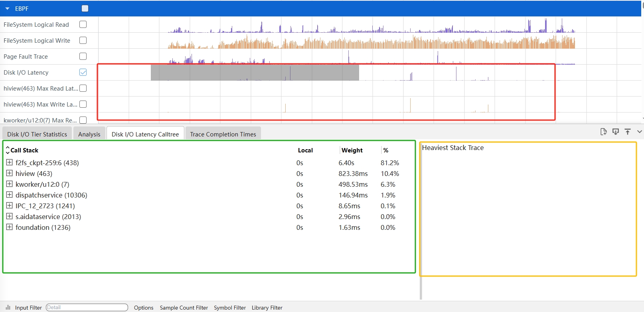
Task: Click the Symbol Filter button
Action: coord(230,308)
